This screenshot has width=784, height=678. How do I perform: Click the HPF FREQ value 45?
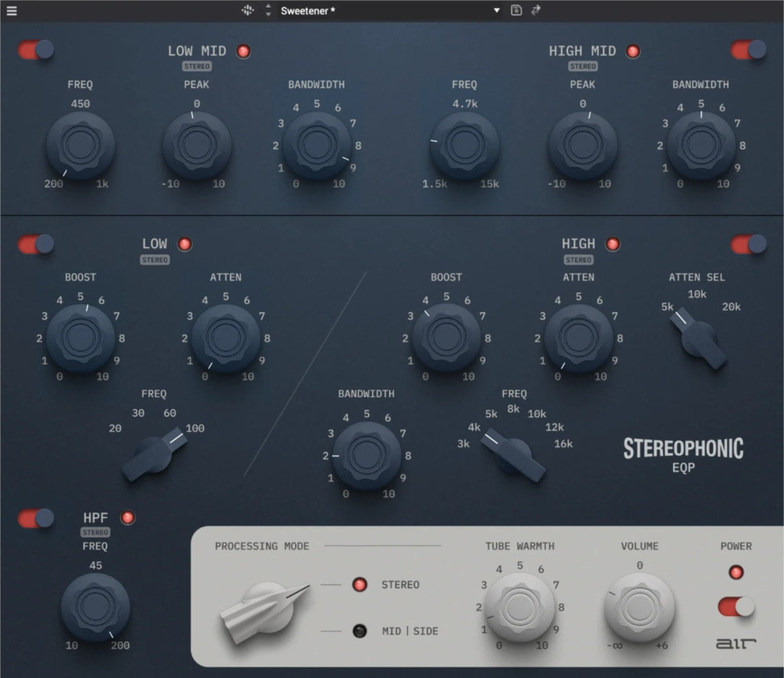tap(95, 565)
